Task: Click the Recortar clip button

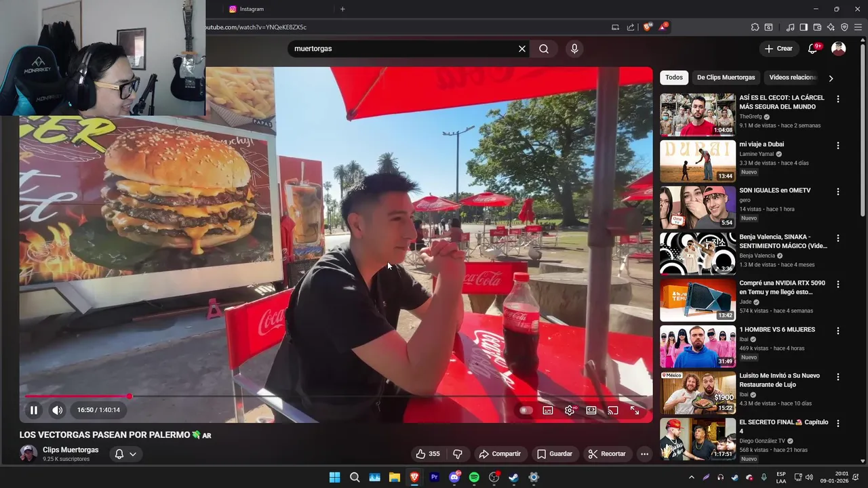Action: click(607, 454)
